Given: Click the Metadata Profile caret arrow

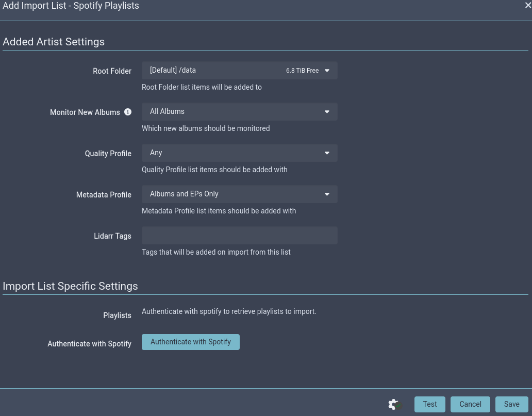Looking at the screenshot, I should (x=327, y=194).
